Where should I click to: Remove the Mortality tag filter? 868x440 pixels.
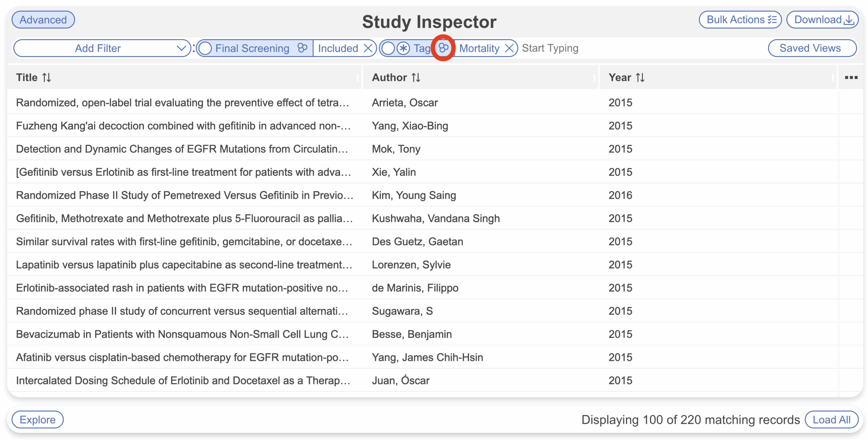(x=509, y=48)
